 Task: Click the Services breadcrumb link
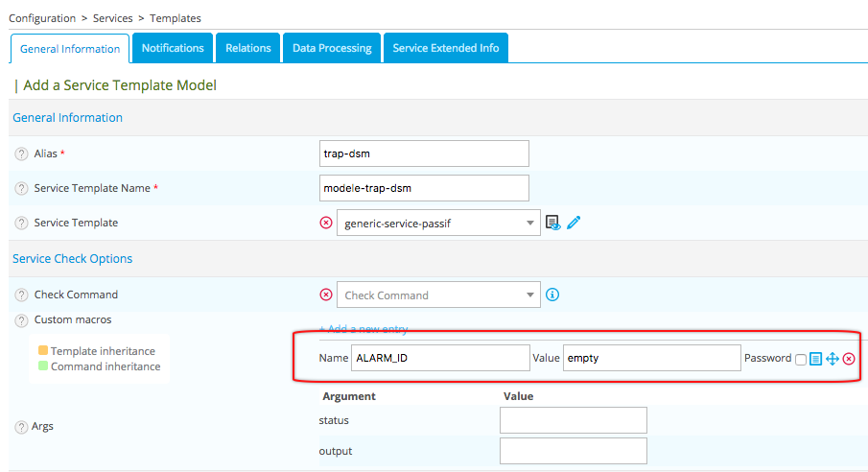click(112, 18)
